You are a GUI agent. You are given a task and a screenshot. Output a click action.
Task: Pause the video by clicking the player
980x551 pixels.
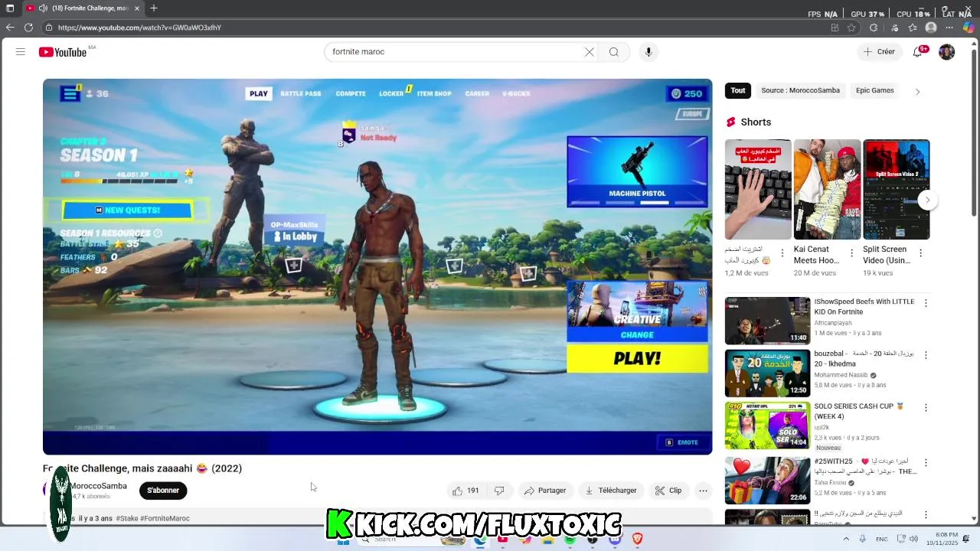(377, 266)
